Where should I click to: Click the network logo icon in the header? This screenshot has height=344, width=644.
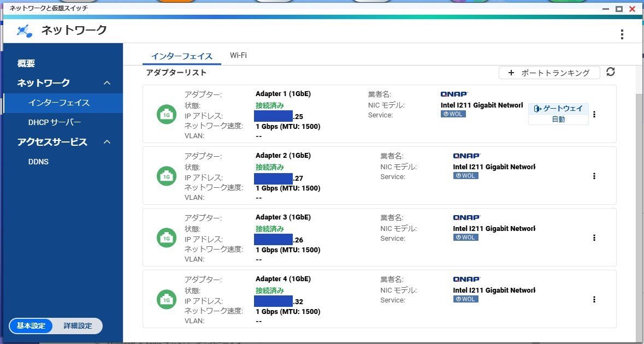(x=23, y=31)
